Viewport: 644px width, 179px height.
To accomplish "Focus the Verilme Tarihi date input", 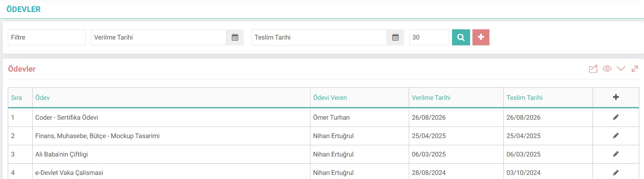I will (x=159, y=37).
